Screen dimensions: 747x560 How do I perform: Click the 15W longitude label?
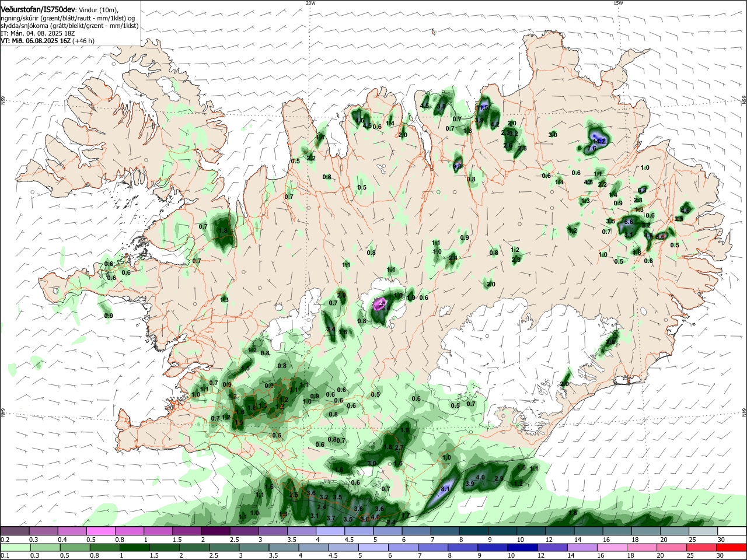click(x=618, y=3)
